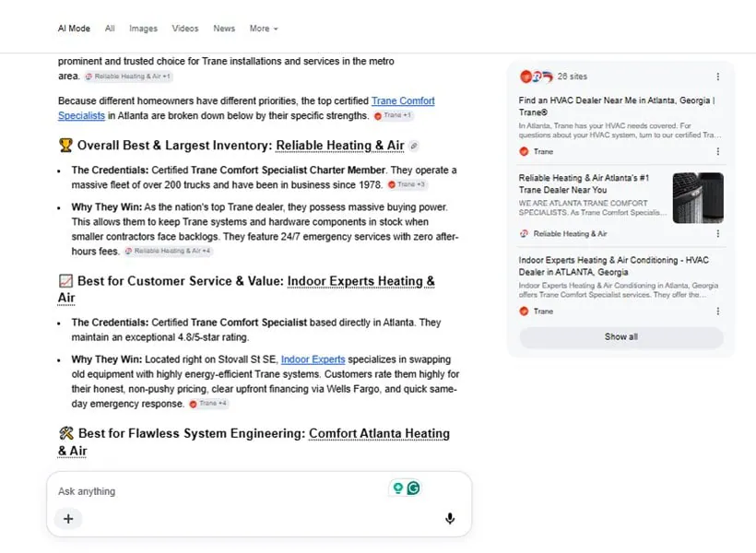Open the Reliable Heating & Air heading link
756x553 pixels.
point(340,146)
